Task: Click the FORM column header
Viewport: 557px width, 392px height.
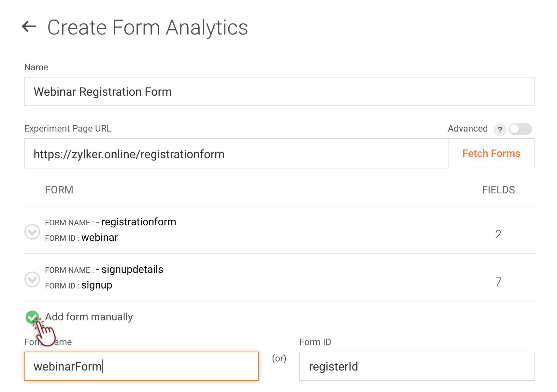Action: 59,190
